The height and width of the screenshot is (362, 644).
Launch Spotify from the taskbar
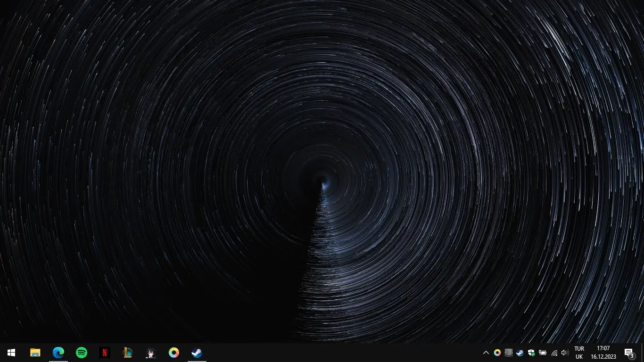pyautogui.click(x=82, y=353)
